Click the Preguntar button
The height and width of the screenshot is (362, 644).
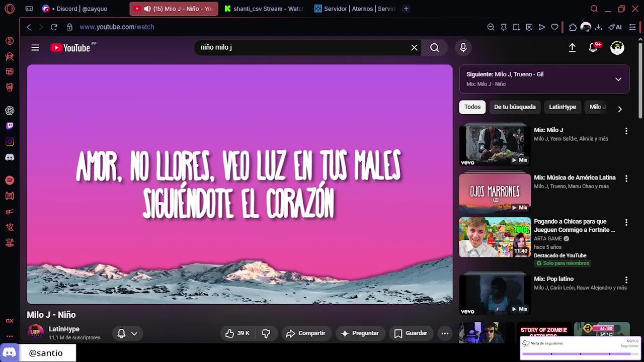click(x=360, y=333)
